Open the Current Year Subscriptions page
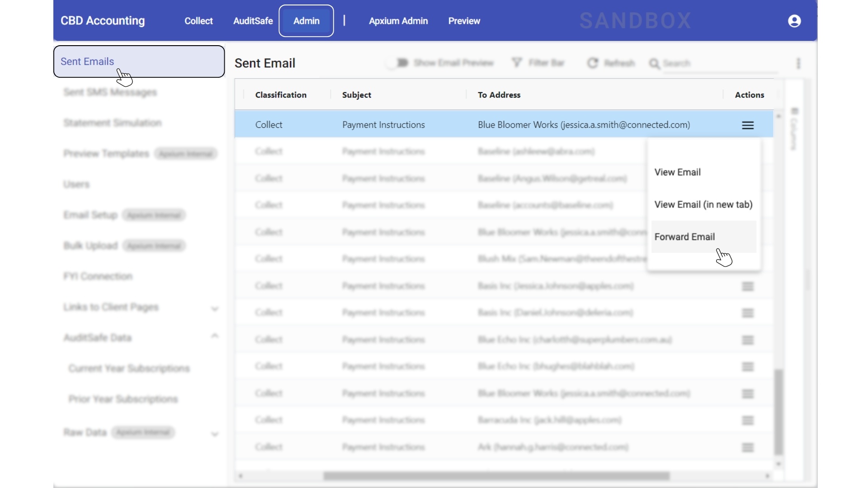This screenshot has height=488, width=868. 129,368
